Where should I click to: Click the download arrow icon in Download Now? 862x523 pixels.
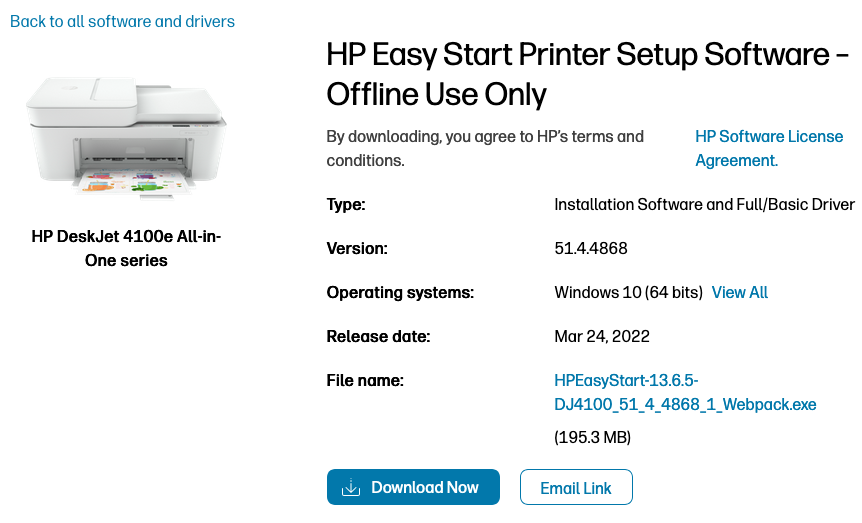tap(350, 488)
